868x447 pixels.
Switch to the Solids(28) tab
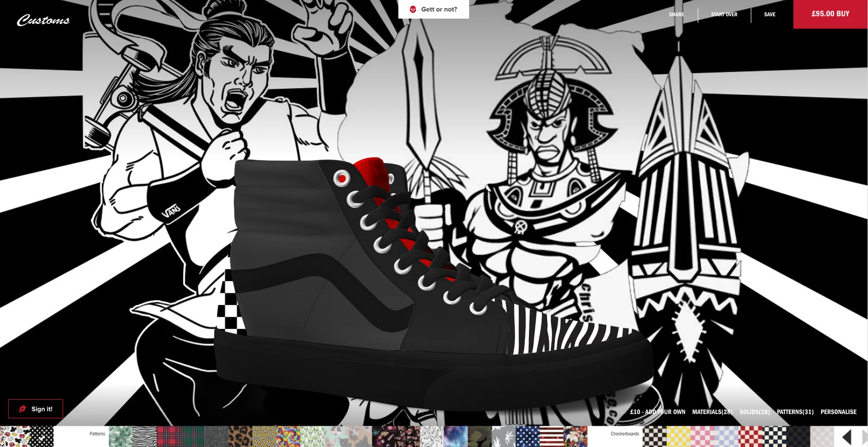pos(755,412)
